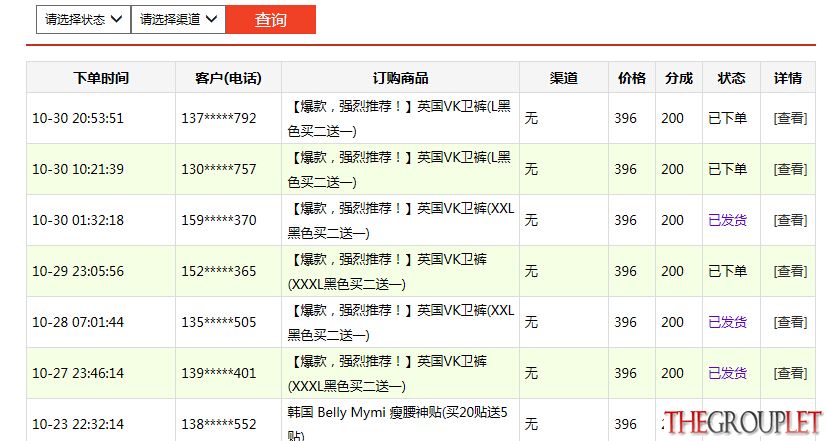Click phone number 159*****370
829x441 pixels.
219,220
